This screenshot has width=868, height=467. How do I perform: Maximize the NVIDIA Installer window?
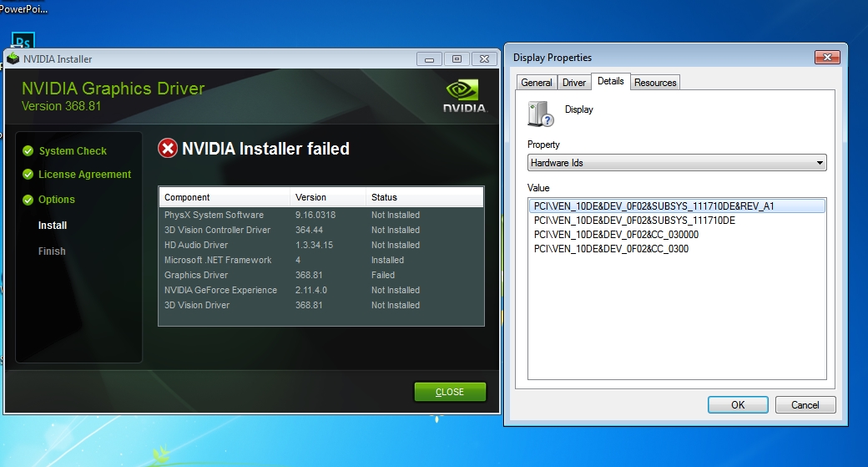click(457, 58)
